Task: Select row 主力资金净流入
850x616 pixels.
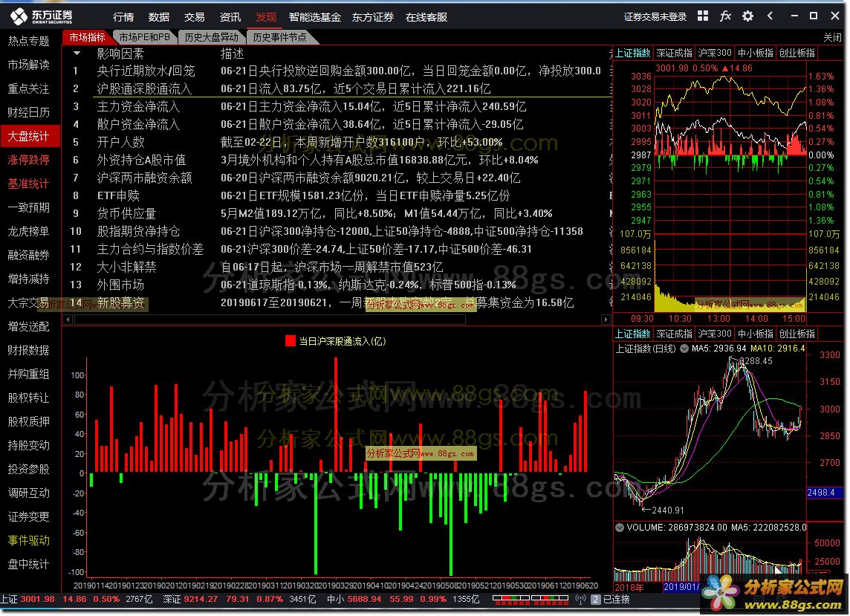Action: [337, 107]
